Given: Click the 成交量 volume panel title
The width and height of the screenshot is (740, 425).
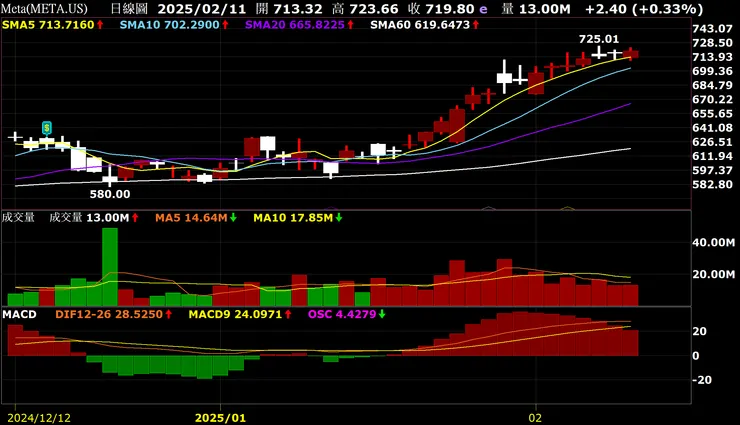Looking at the screenshot, I should pyautogui.click(x=18, y=217).
